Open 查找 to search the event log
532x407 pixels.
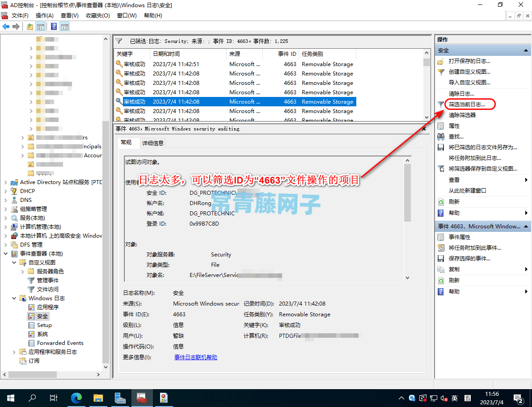pyautogui.click(x=452, y=136)
